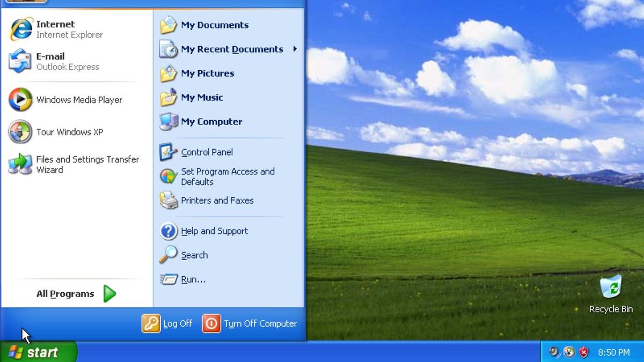Click the red security shield tray icon
Viewport: 644px width, 362px height.
pyautogui.click(x=583, y=352)
